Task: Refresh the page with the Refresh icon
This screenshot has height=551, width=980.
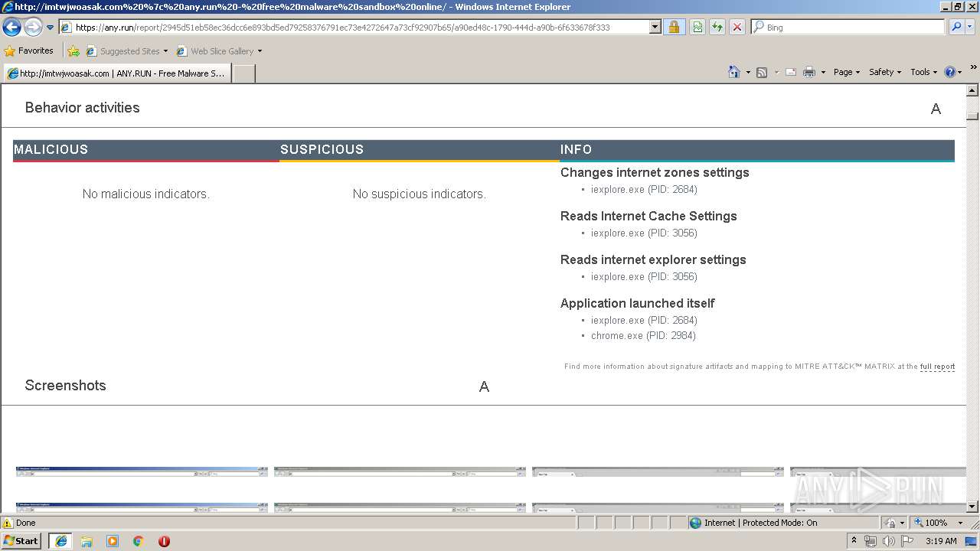Action: click(717, 28)
